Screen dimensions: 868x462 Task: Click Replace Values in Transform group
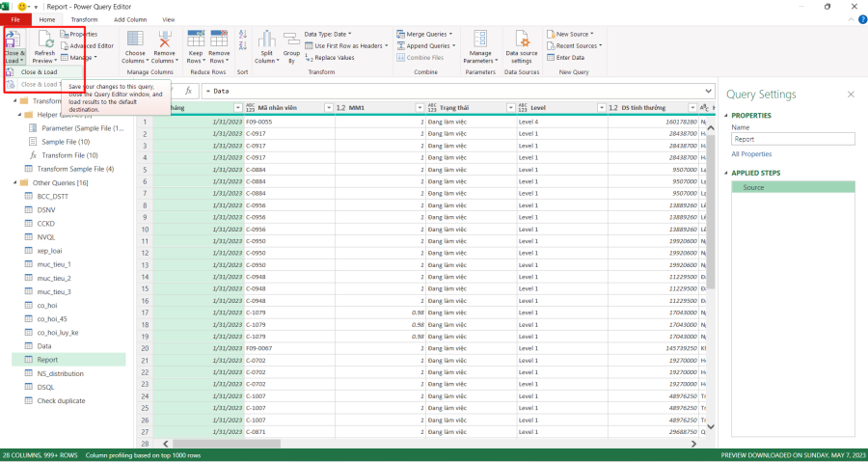pyautogui.click(x=330, y=58)
